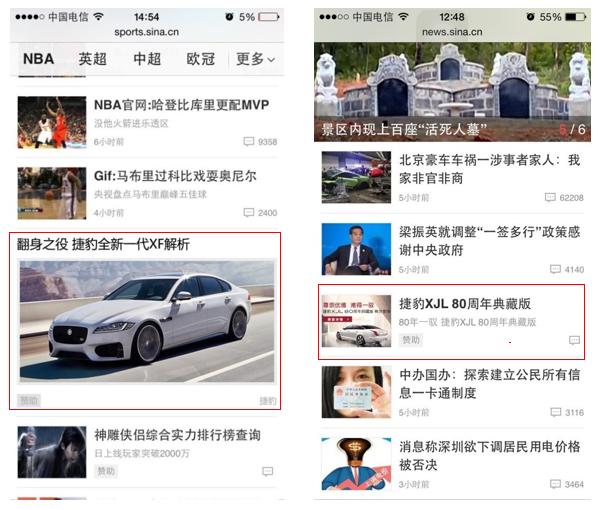Screen dimensions: 602x510
Task: Click the 赞助 tag under Jaguar XF ad
Action: click(29, 401)
